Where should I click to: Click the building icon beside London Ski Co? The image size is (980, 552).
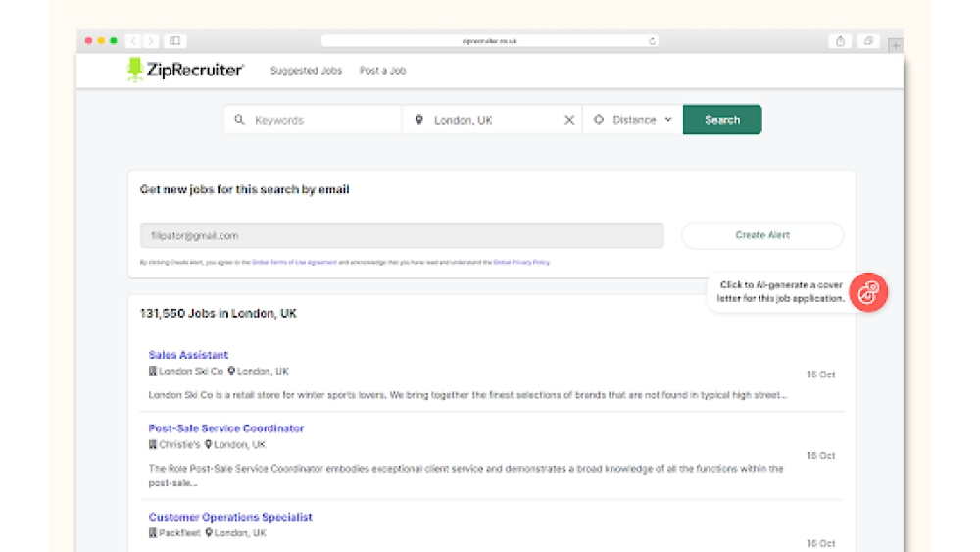click(153, 372)
